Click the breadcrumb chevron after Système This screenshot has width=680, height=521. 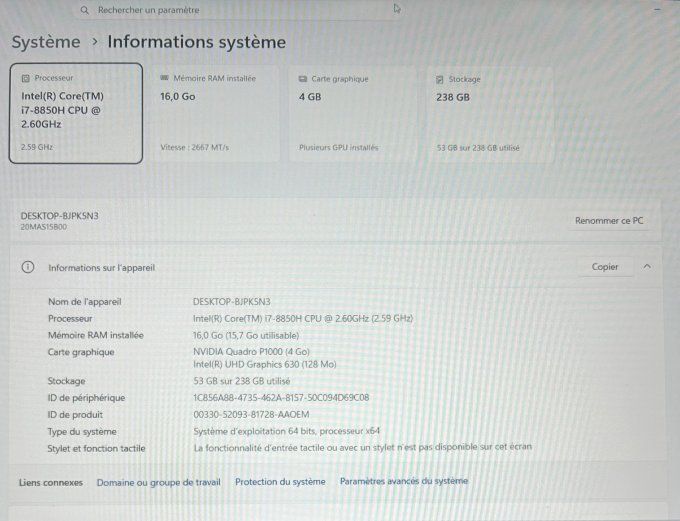coord(95,42)
